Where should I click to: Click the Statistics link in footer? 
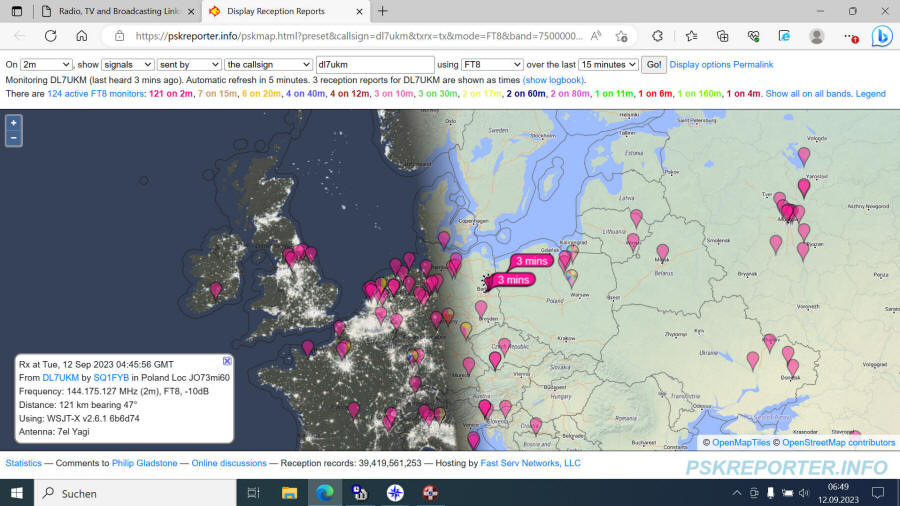(24, 463)
